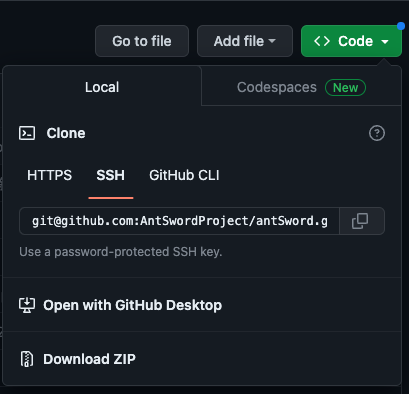Viewport: 409px width, 394px height.
Task: Click the green New badge beside Codespaces
Action: click(345, 88)
